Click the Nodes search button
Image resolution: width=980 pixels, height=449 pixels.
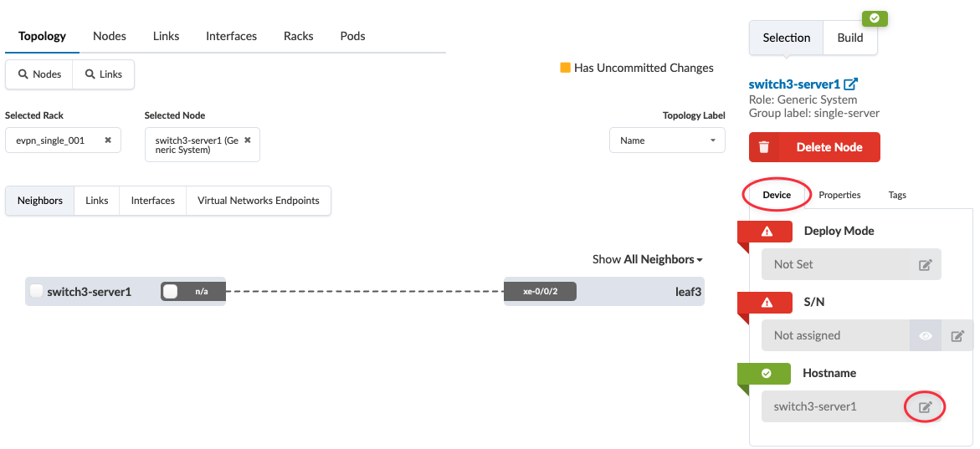pos(39,74)
